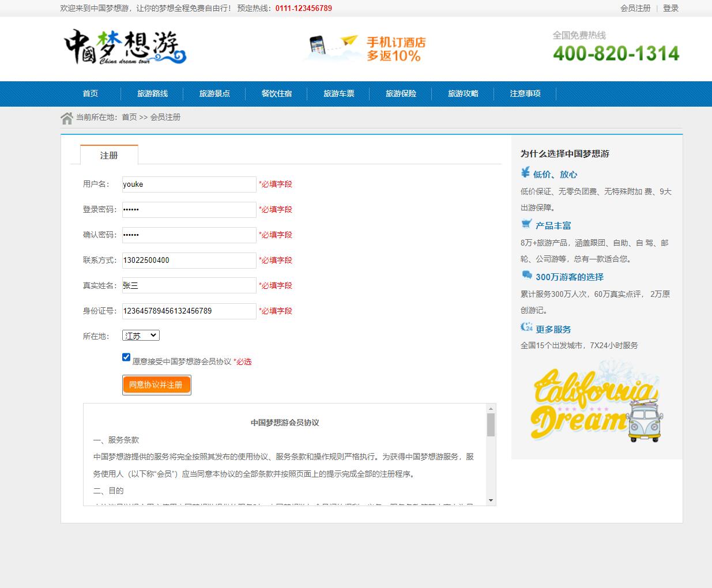Click the yen icon next to 低价、放心

click(x=525, y=172)
